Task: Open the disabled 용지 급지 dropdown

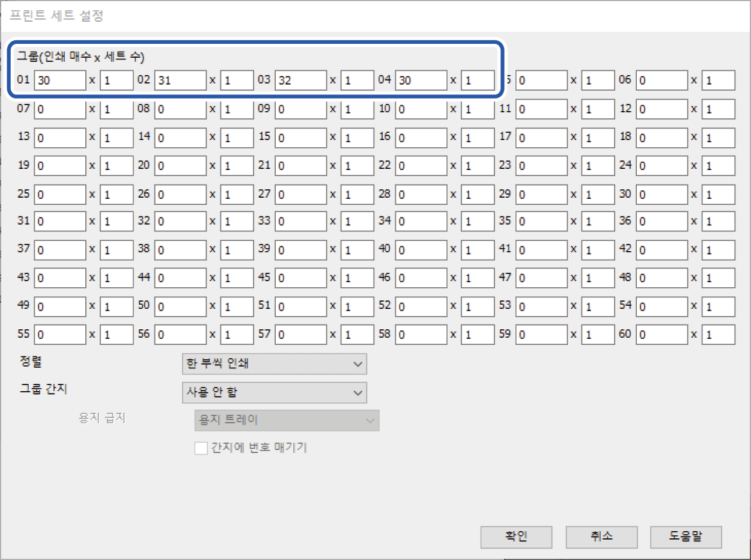Action: (287, 421)
